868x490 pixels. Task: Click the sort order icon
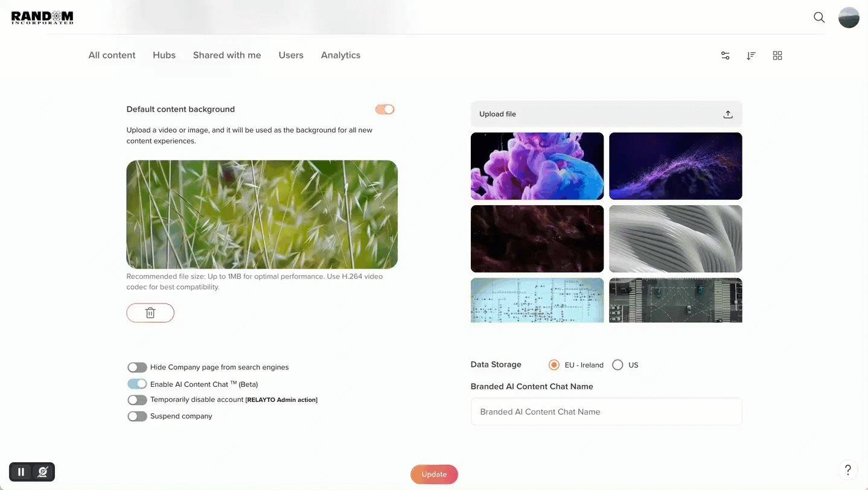point(751,56)
